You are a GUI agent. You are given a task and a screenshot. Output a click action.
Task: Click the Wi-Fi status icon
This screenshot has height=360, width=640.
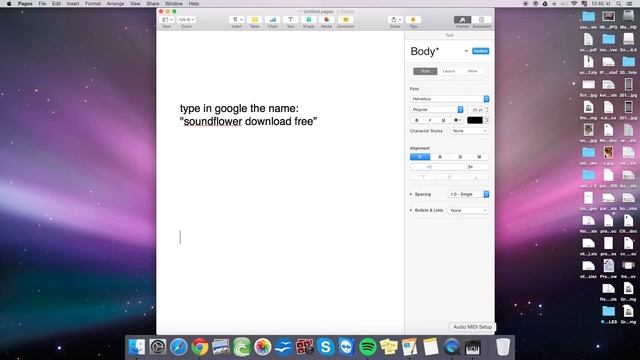pyautogui.click(x=574, y=4)
